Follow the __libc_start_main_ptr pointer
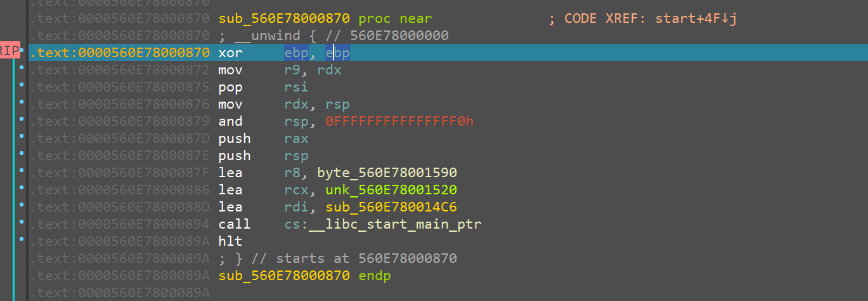 click(x=395, y=224)
